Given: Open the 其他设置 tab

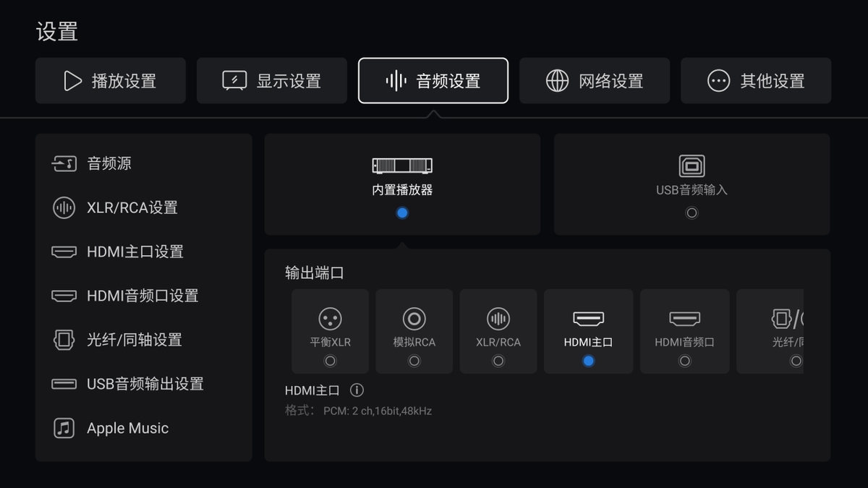Looking at the screenshot, I should click(756, 81).
